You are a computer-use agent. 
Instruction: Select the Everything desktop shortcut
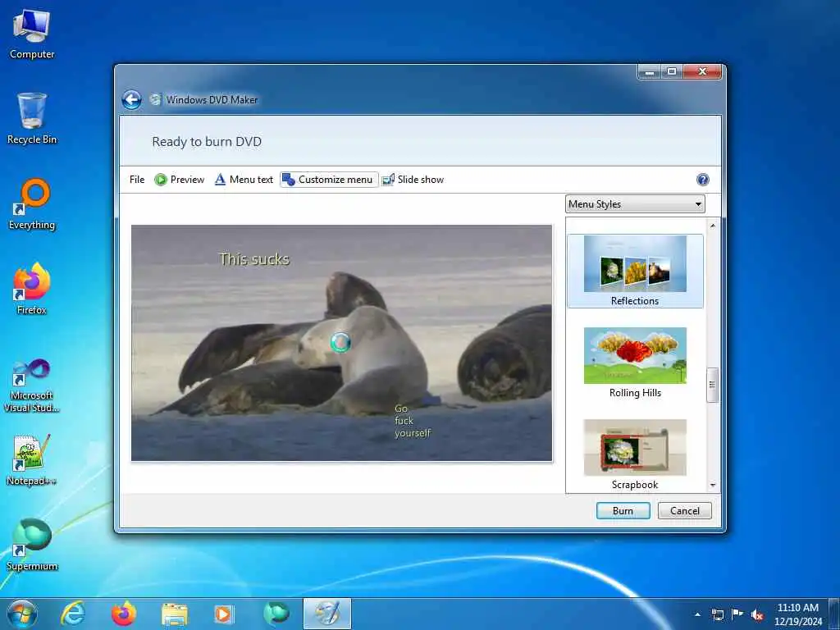click(32, 204)
